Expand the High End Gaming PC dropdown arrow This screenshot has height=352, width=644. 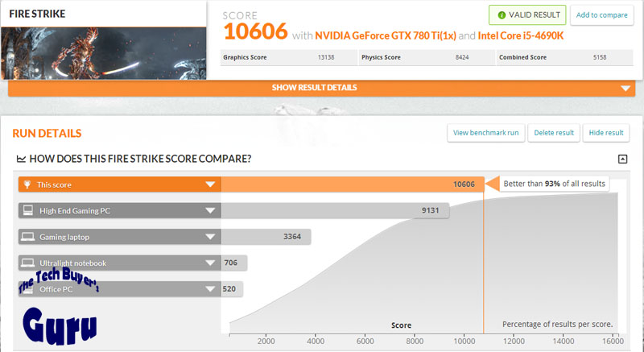tap(210, 211)
